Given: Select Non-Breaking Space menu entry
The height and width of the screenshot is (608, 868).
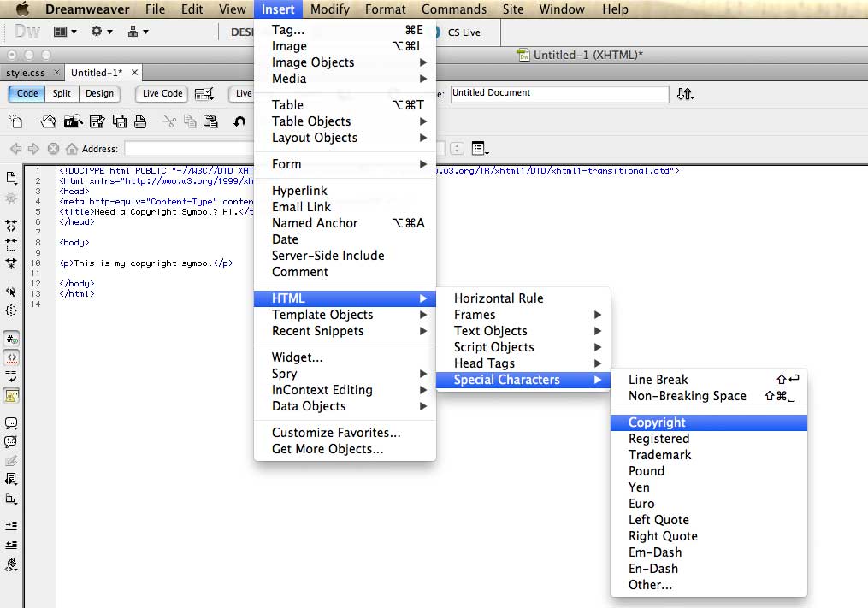Looking at the screenshot, I should tap(709, 396).
